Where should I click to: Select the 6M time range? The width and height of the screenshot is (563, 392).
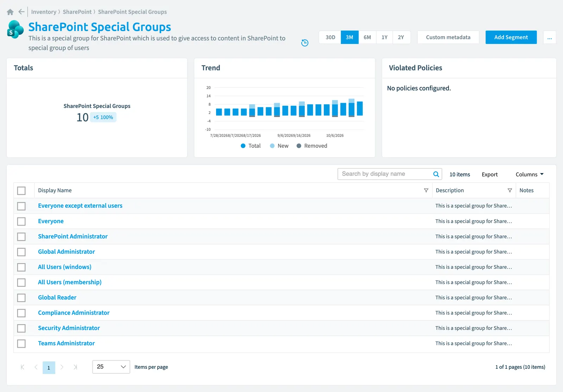[367, 37]
